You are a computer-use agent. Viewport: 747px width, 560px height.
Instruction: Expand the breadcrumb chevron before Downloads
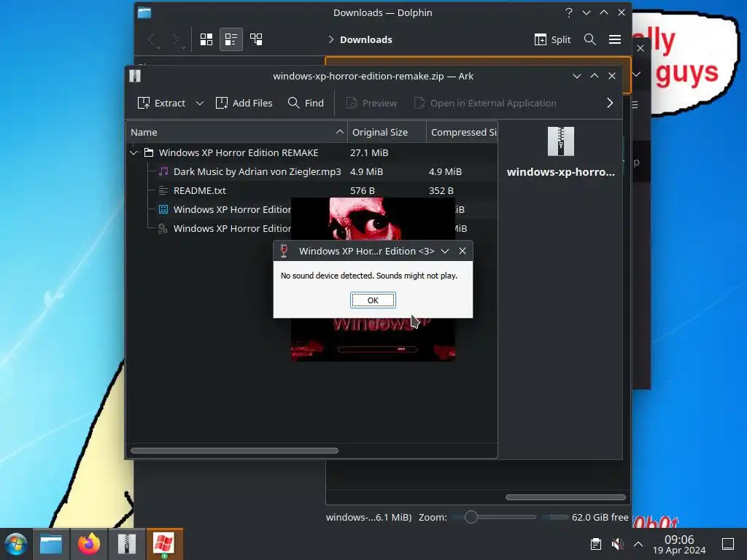point(331,39)
